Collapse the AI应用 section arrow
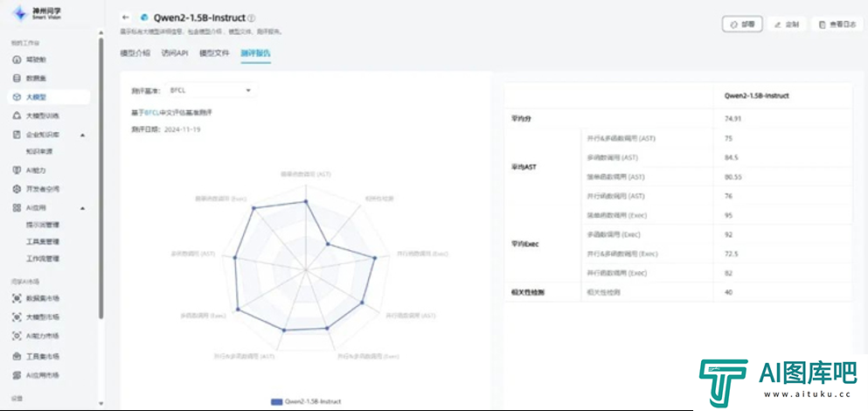 coord(82,208)
